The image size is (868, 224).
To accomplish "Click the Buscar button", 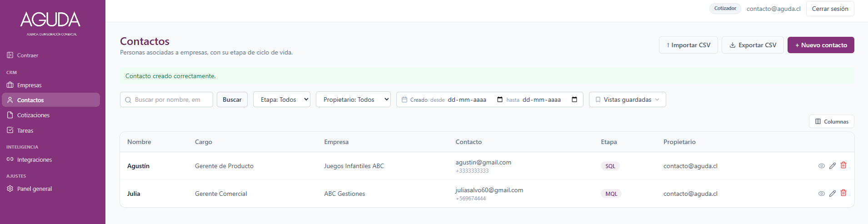I will coord(232,100).
